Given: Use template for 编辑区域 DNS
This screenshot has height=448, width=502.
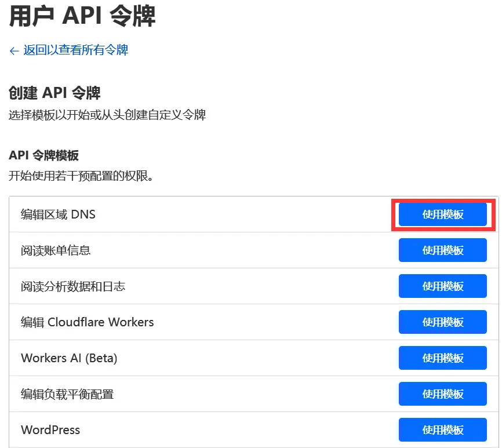Looking at the screenshot, I should point(442,214).
